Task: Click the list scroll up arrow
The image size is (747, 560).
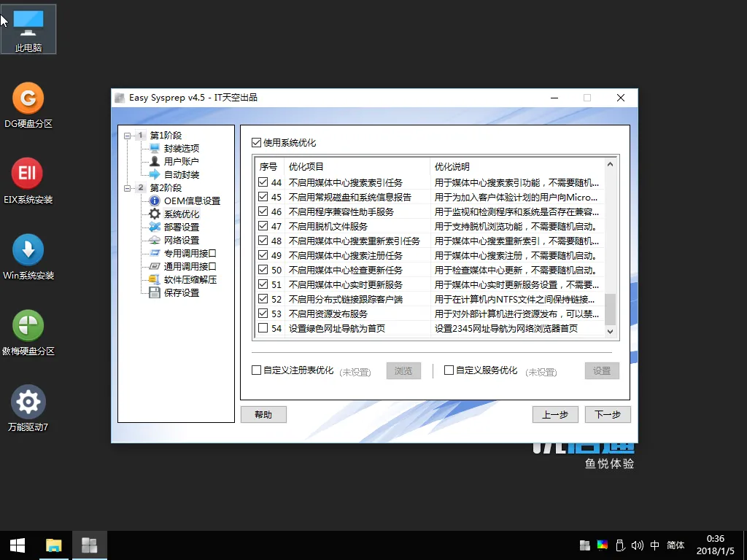Action: [x=611, y=164]
